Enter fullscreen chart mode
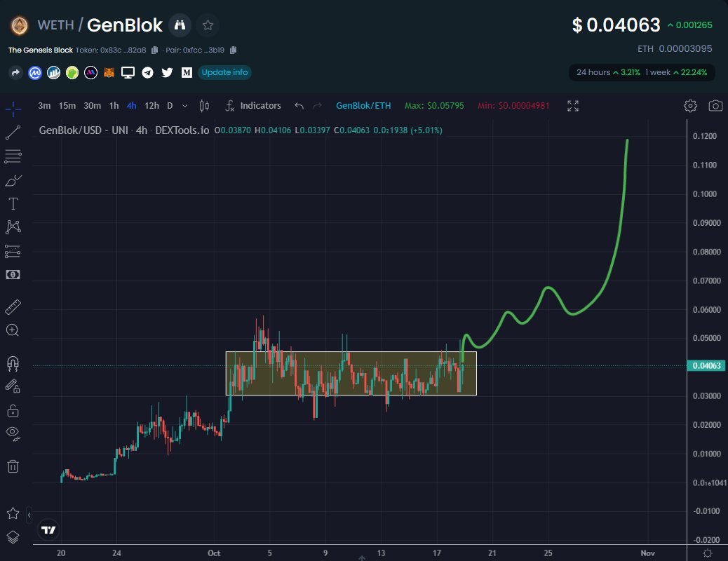 573,106
